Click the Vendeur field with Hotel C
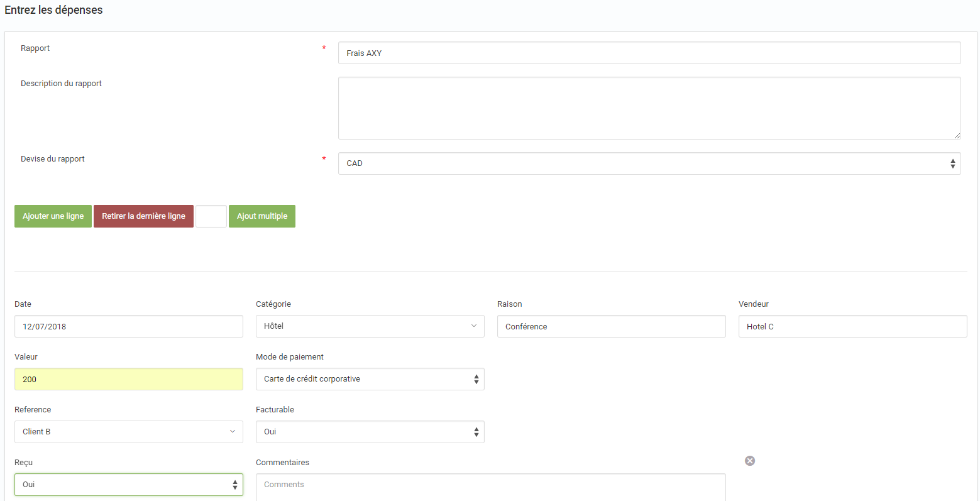 [x=852, y=326]
